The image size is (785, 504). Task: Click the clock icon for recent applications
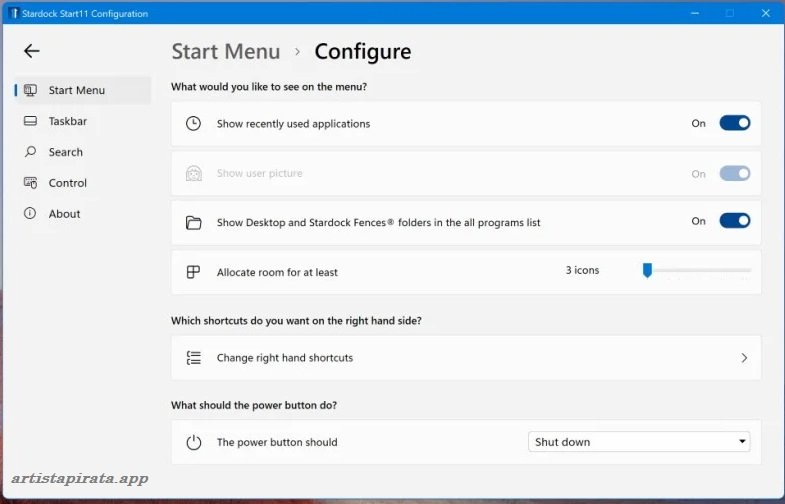click(x=194, y=124)
